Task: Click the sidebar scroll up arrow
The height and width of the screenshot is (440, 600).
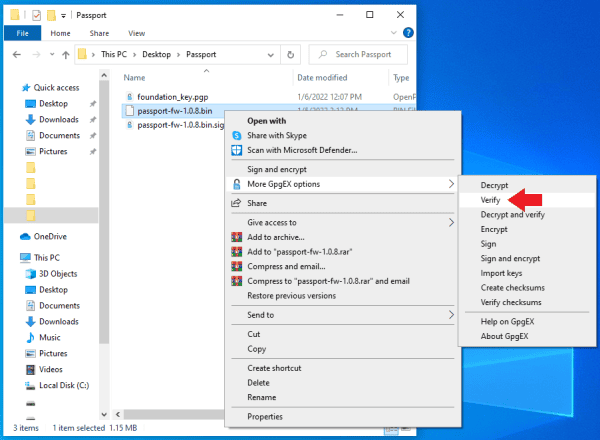Action: coord(104,75)
